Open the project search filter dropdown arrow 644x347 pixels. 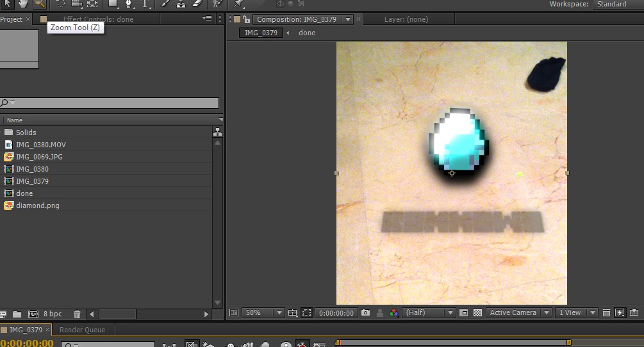coord(12,102)
